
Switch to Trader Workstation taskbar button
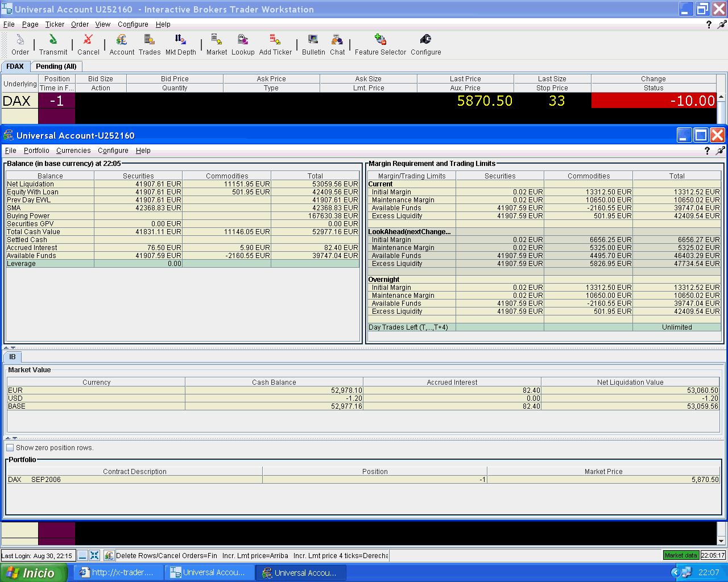pos(208,572)
